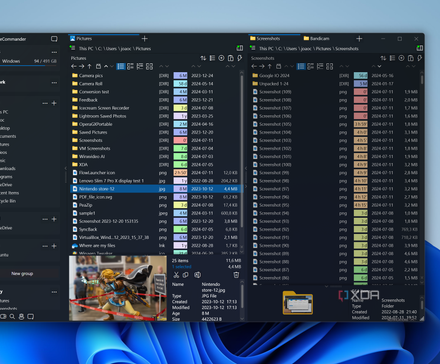The image size is (440, 364).
Task: Go forward in the Pictures pane
Action: pos(82,67)
